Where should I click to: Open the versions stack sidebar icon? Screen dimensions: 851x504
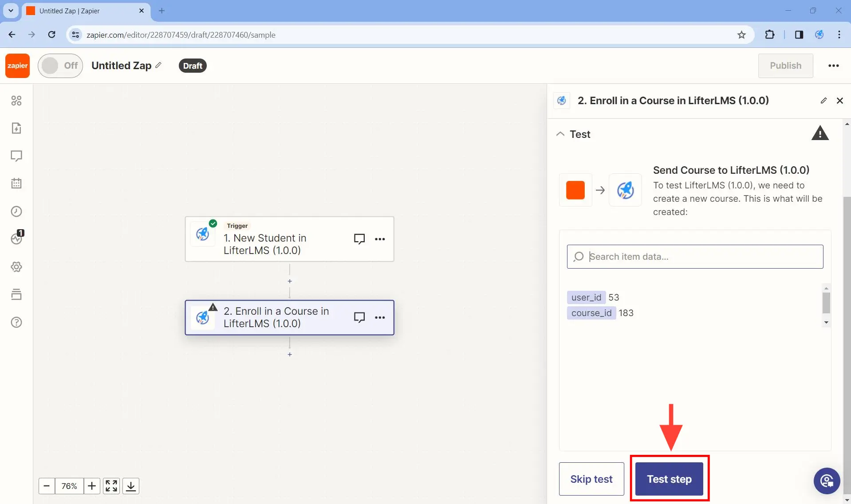point(16,294)
